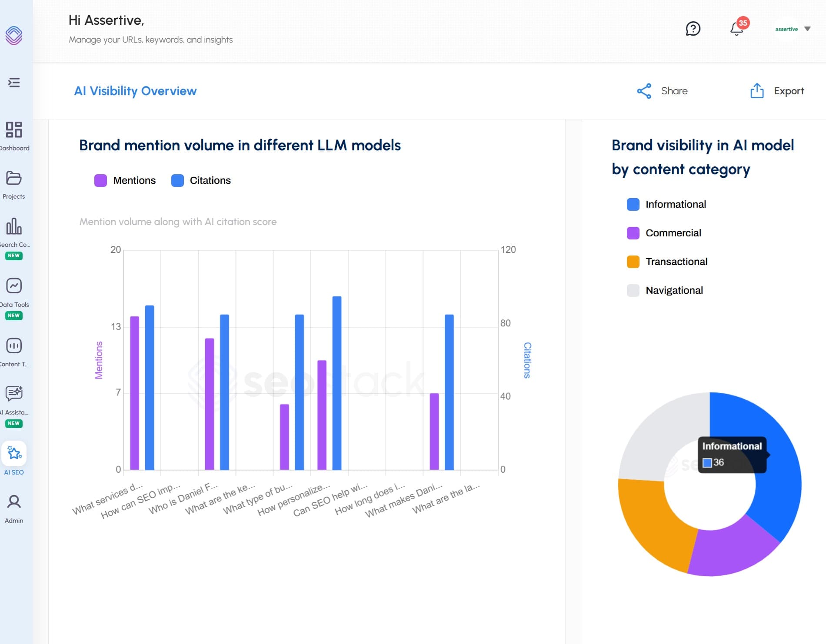The height and width of the screenshot is (644, 826).
Task: Click the 'Hi Assertive,' greeting text
Action: pos(107,20)
